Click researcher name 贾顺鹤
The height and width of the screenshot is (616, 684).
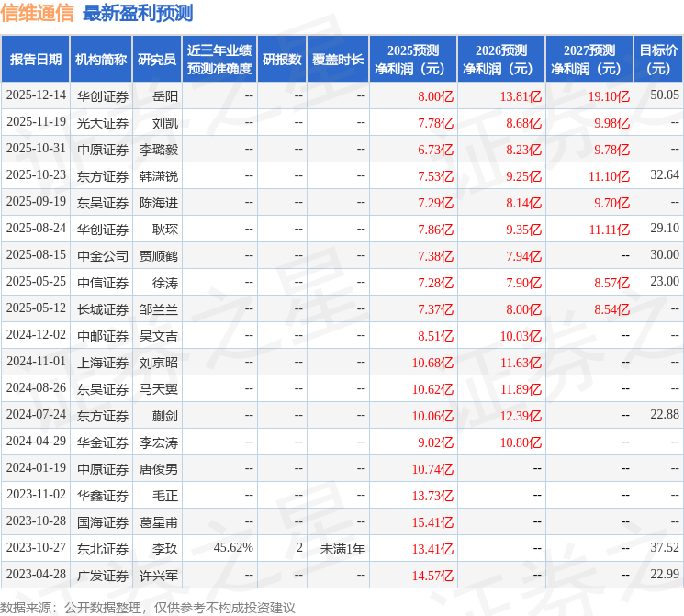[159, 256]
